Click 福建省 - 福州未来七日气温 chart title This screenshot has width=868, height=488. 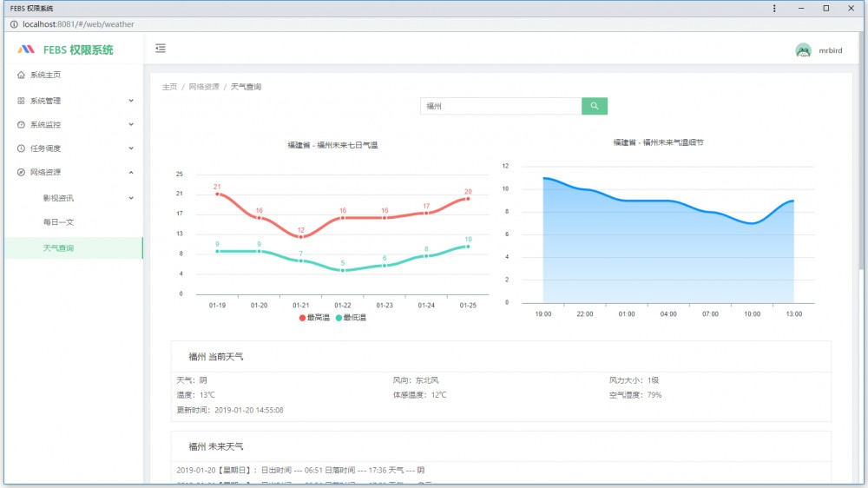tap(332, 145)
